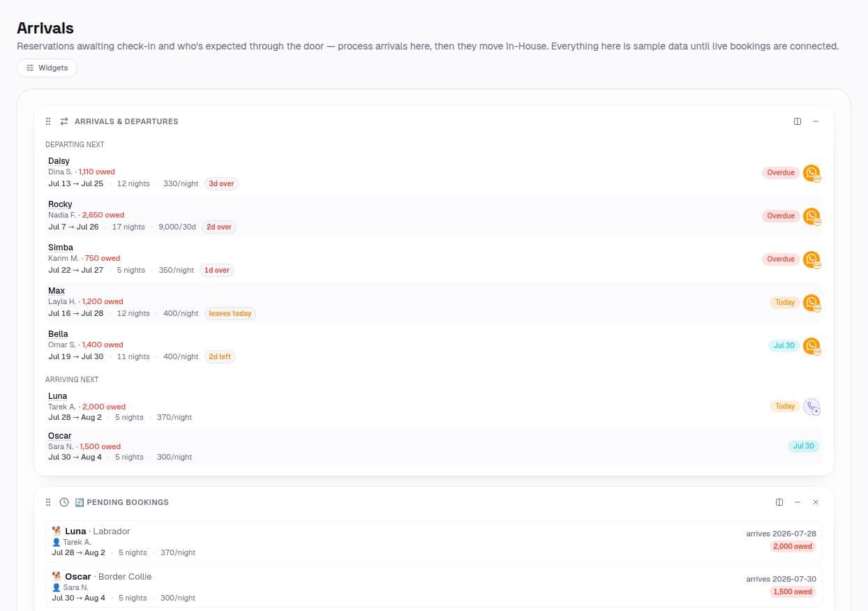Viewport: 868px width, 611px height.
Task: Open Luna Labrador pending booking card
Action: point(433,542)
